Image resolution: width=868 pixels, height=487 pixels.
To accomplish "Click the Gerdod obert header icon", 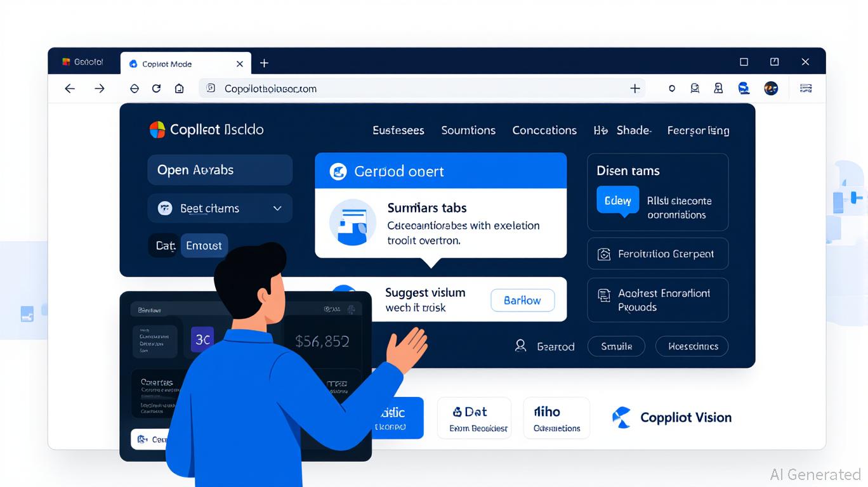I will 338,171.
